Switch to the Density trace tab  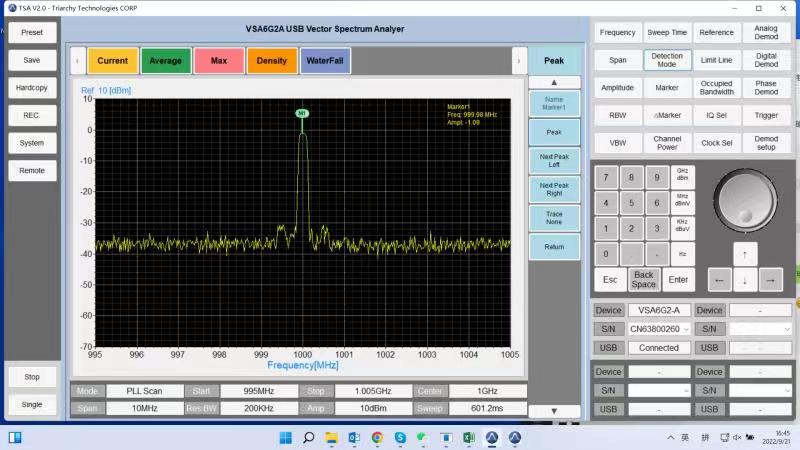pyautogui.click(x=271, y=61)
